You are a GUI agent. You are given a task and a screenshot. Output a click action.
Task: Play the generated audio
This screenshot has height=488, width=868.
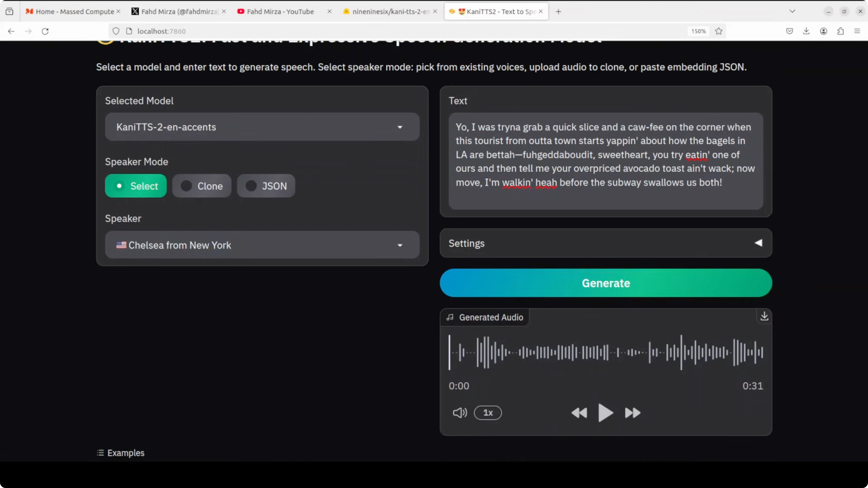tap(605, 413)
